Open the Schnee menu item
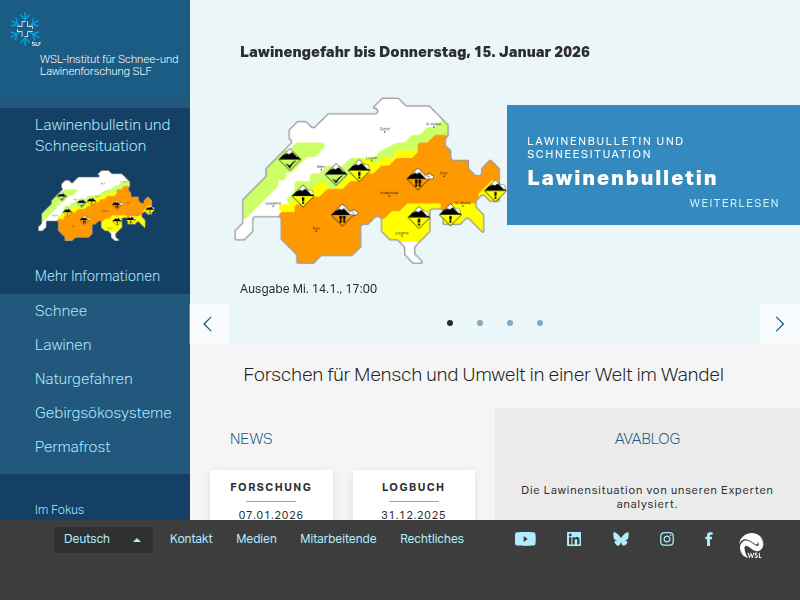Image resolution: width=800 pixels, height=600 pixels. (x=61, y=311)
